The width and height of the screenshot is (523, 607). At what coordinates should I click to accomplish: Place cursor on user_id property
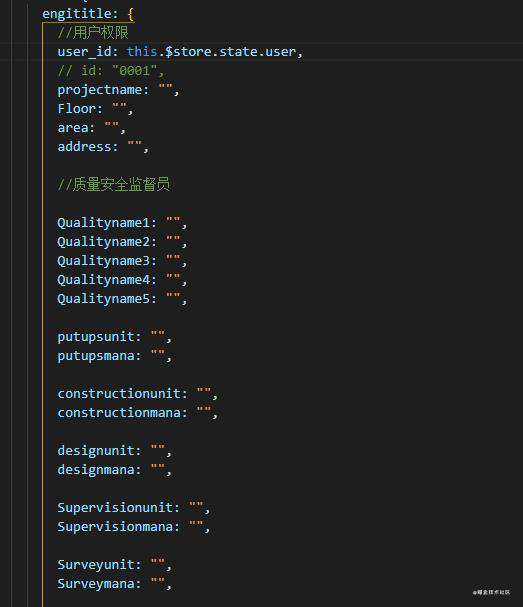point(84,52)
